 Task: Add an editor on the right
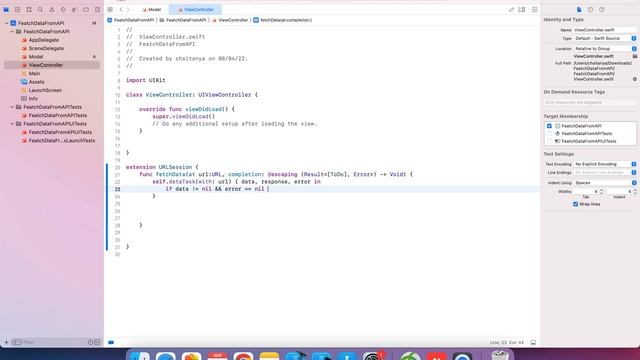[535, 9]
